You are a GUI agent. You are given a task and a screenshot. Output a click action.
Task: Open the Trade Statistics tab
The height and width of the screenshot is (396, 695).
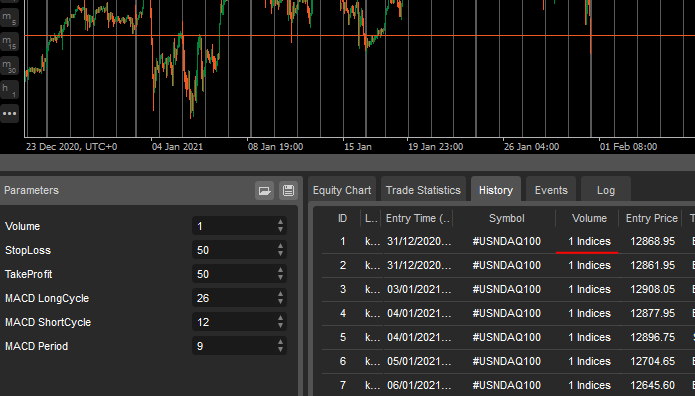423,190
